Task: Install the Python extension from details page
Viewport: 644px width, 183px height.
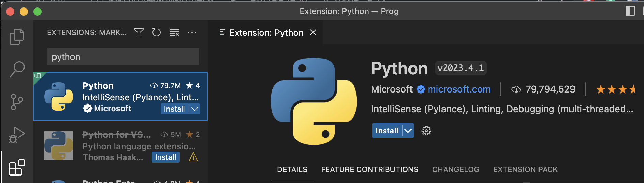Action: tap(387, 131)
